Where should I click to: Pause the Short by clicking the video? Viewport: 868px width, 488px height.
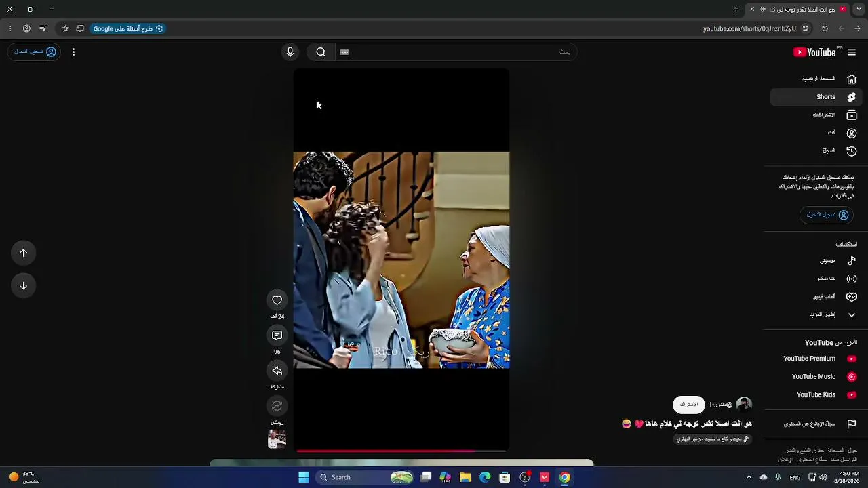(x=401, y=260)
